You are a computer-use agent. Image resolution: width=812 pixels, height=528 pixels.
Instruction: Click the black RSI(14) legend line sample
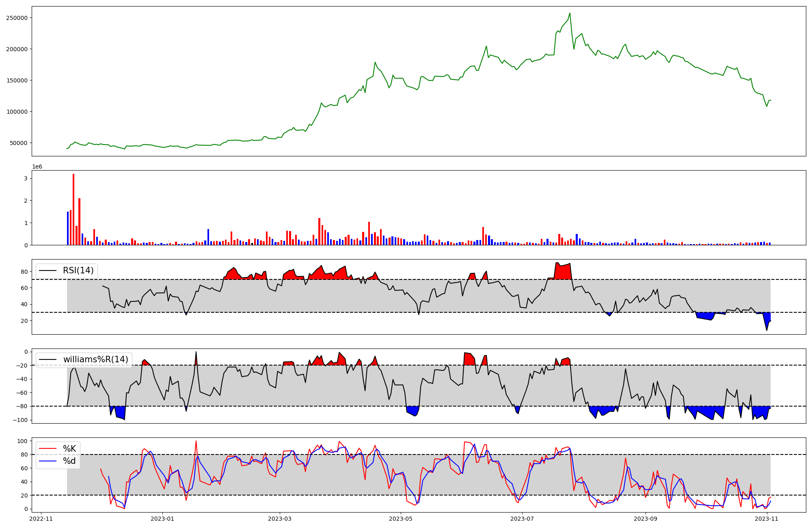[48, 270]
